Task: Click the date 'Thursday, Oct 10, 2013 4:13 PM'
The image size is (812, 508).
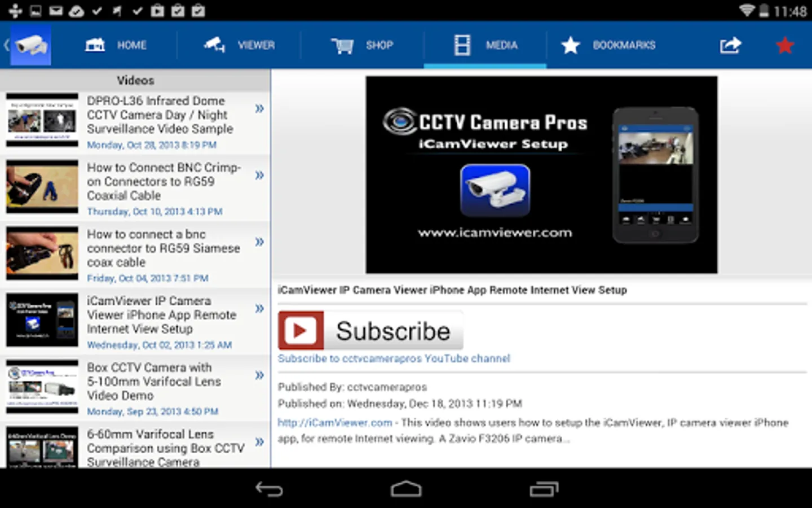Action: [155, 212]
